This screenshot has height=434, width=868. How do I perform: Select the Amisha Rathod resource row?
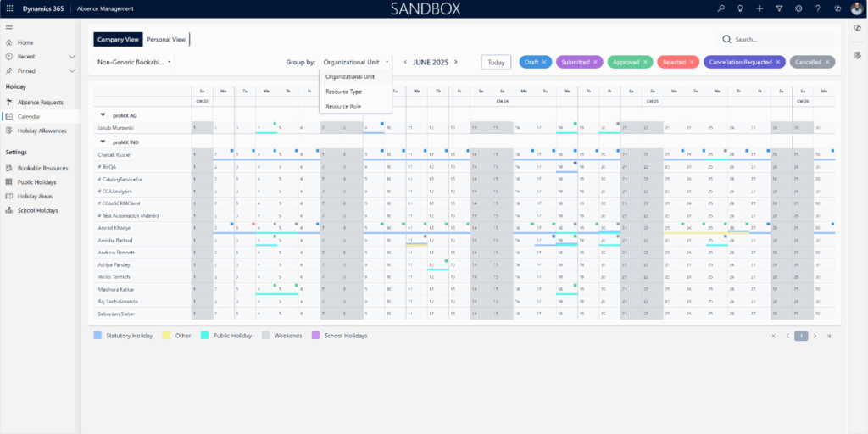pyautogui.click(x=464, y=240)
